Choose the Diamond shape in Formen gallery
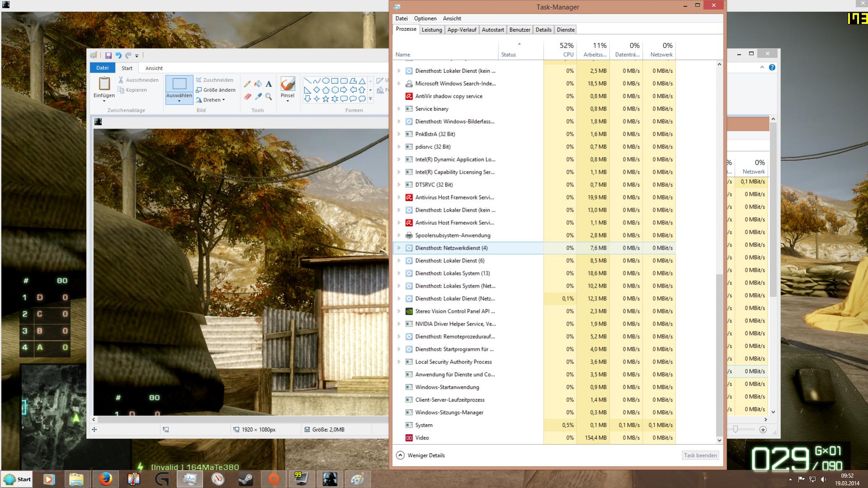The image size is (868, 488). pyautogui.click(x=317, y=90)
